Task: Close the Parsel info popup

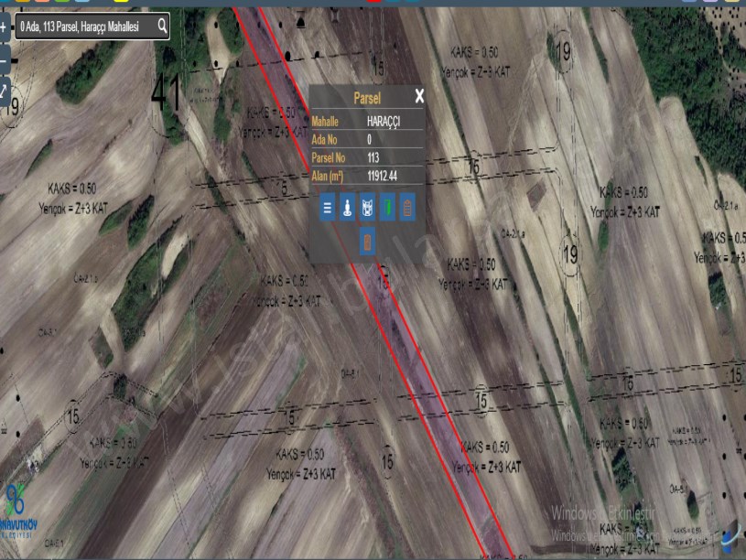Action: (x=419, y=96)
